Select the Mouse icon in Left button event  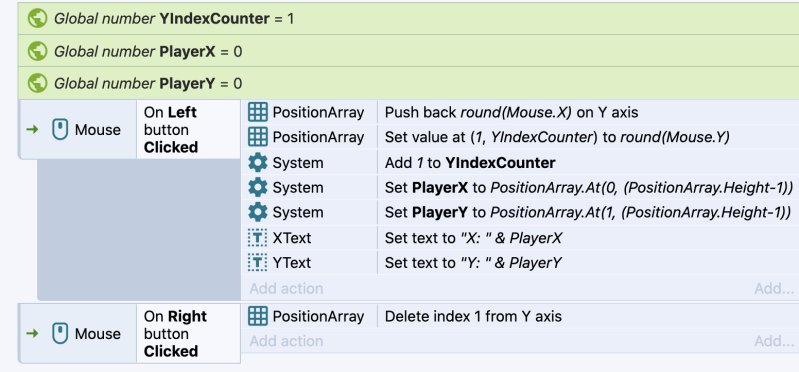click(60, 130)
